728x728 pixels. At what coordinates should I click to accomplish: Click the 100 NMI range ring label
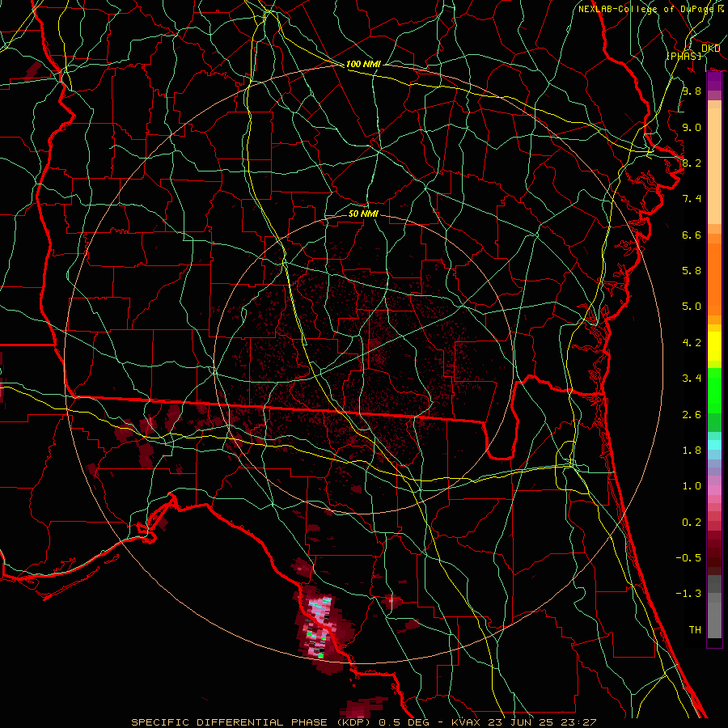point(363,64)
